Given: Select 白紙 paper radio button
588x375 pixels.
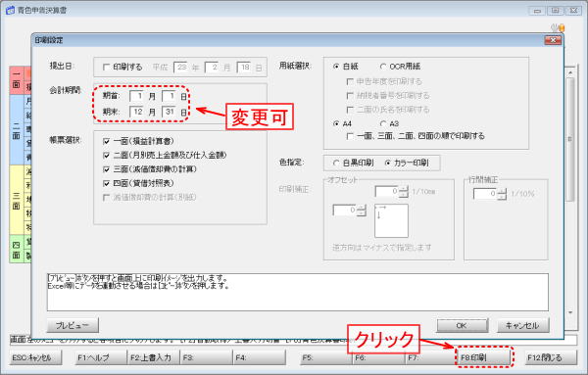Looking at the screenshot, I should (336, 67).
